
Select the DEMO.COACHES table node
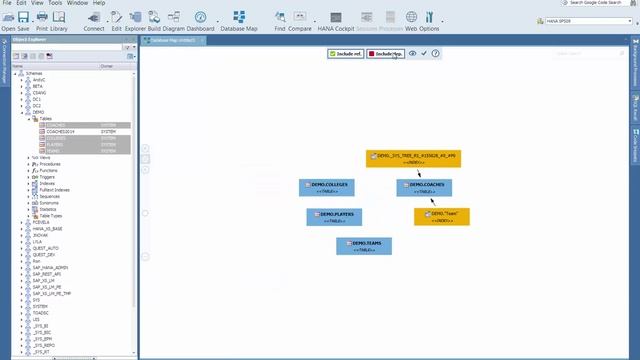point(424,188)
